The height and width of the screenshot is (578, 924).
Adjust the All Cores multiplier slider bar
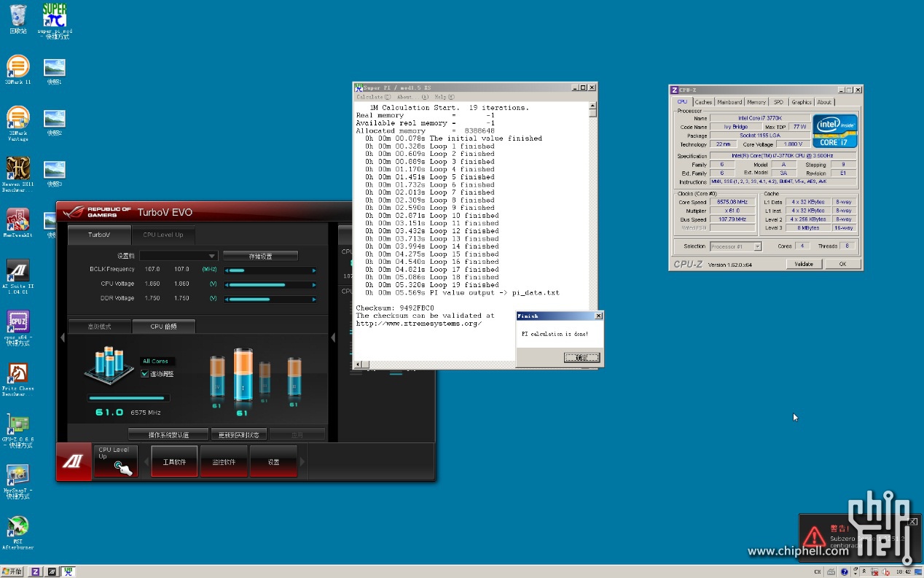(x=128, y=398)
